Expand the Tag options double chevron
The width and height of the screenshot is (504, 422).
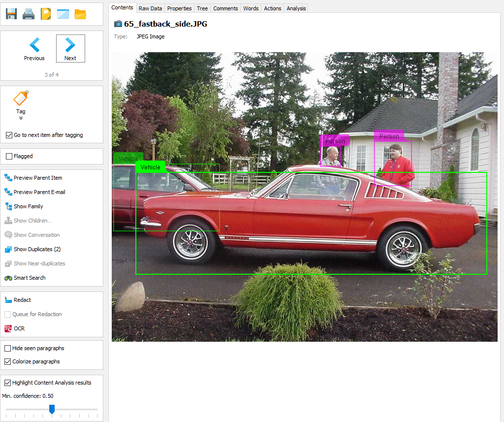point(21,118)
